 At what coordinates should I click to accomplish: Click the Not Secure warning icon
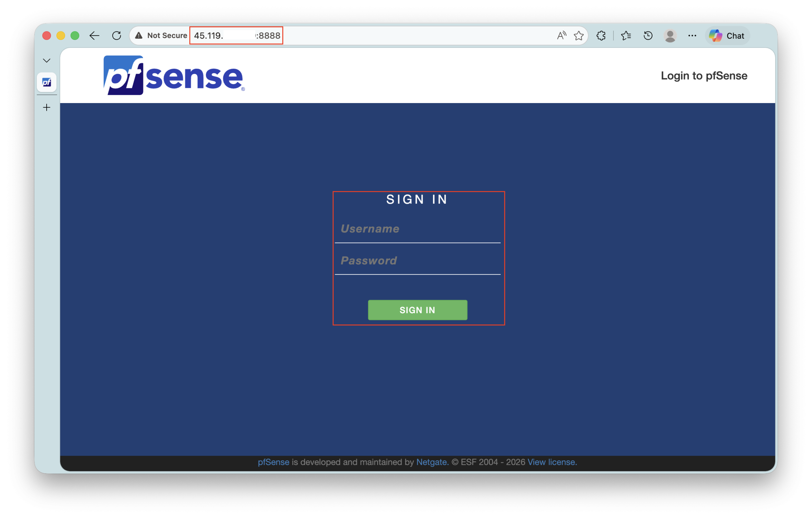(x=139, y=36)
